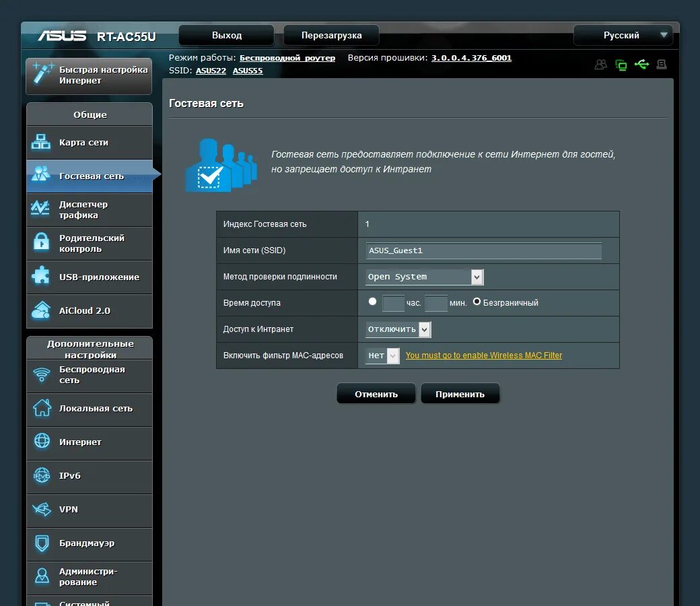
Task: Open Локальная сеть menu item
Action: [90, 409]
